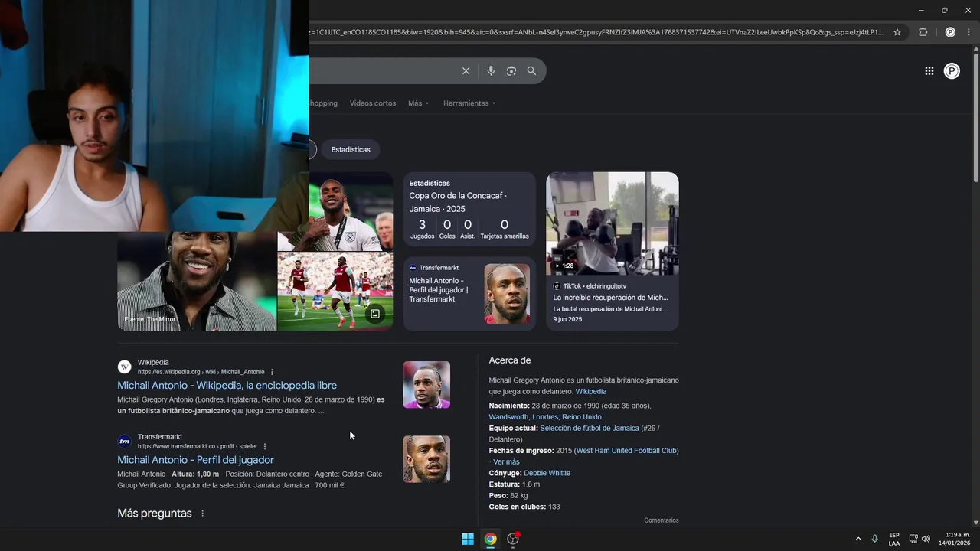Open Copa Oro de la Concacaf statistics card
The image size is (980, 551).
[469, 209]
